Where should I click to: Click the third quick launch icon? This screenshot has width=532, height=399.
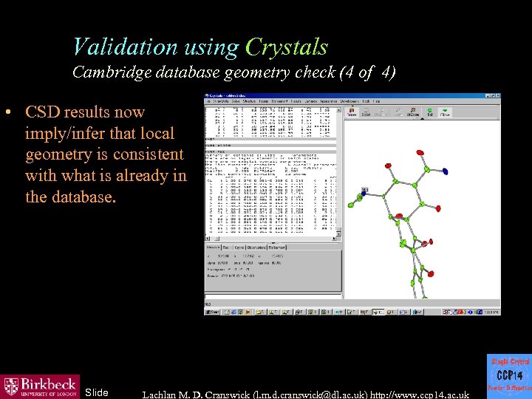[241, 312]
